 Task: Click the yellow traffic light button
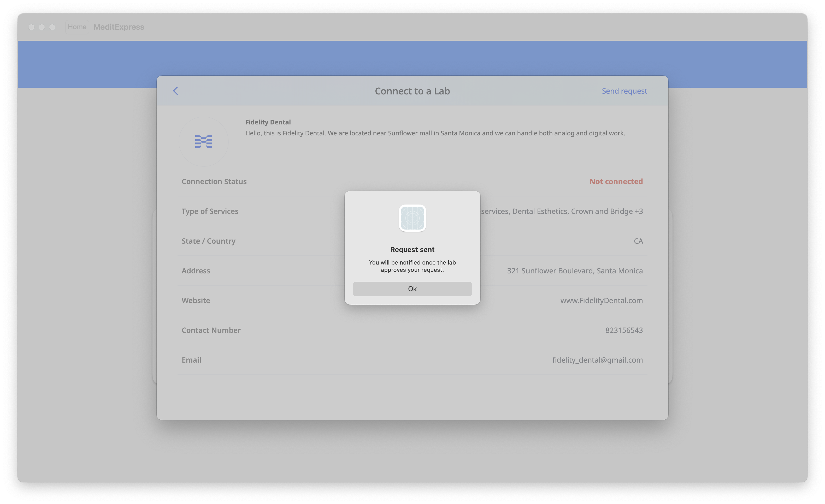[42, 27]
